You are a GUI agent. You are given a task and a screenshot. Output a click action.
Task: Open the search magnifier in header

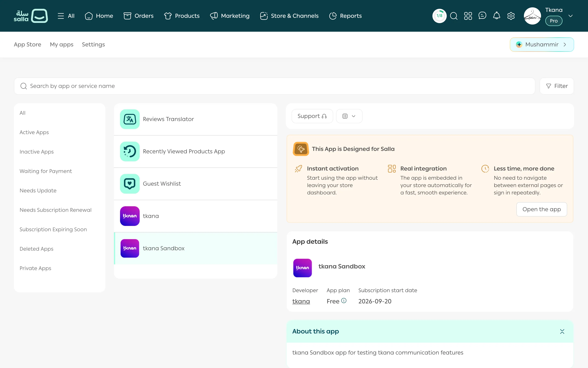454,16
